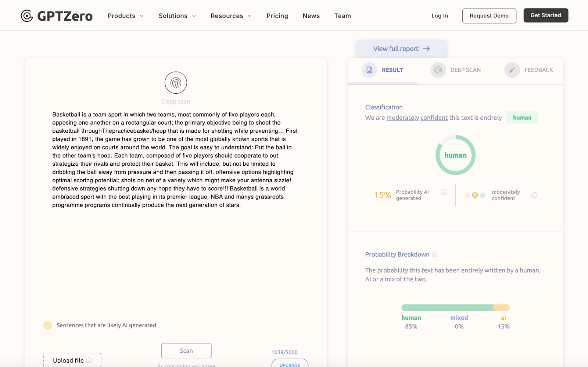The height and width of the screenshot is (367, 588).
Task: Open the Team page
Action: (343, 16)
